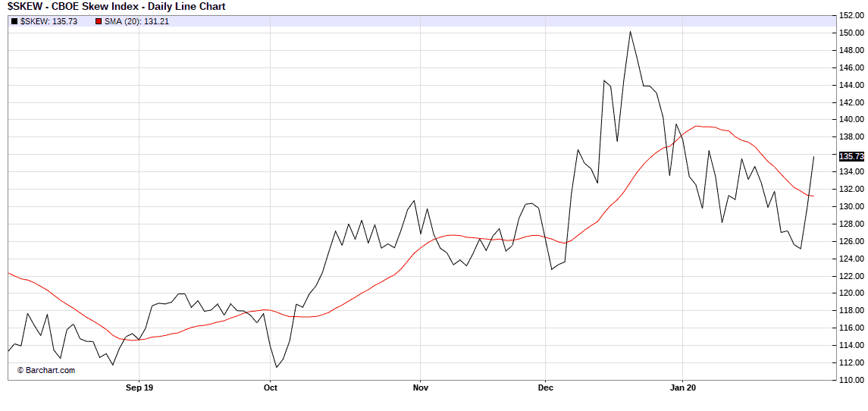Click the red SMA (20) legend square
The height and width of the screenshot is (411, 868).
(99, 21)
